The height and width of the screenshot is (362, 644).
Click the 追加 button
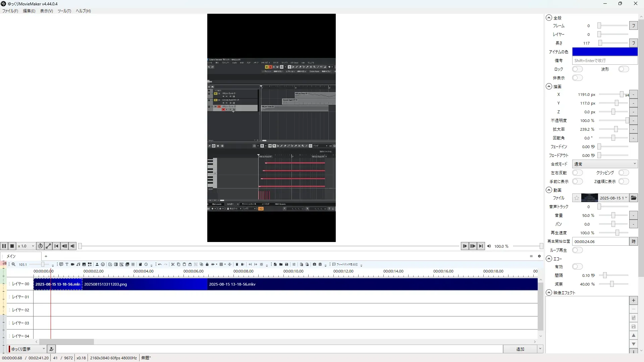tap(520, 349)
